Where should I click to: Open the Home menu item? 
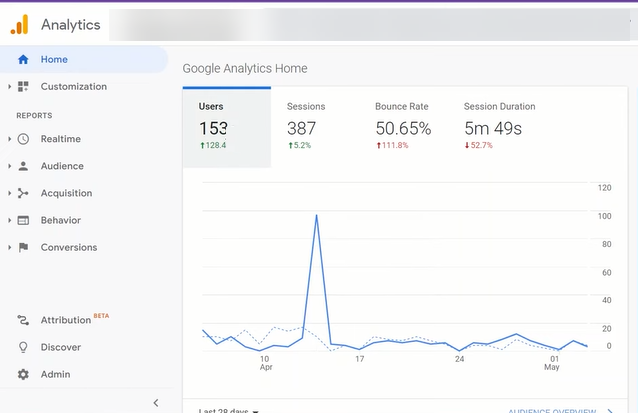pyautogui.click(x=84, y=59)
